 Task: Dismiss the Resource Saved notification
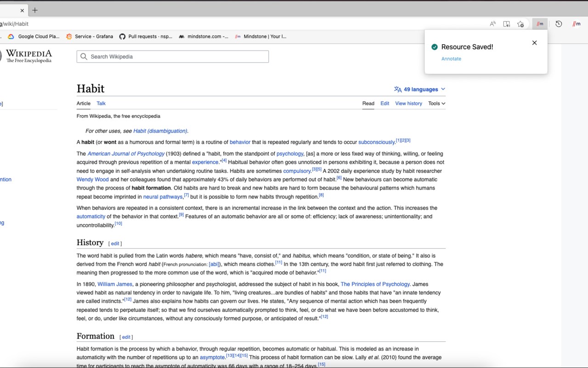click(x=534, y=43)
